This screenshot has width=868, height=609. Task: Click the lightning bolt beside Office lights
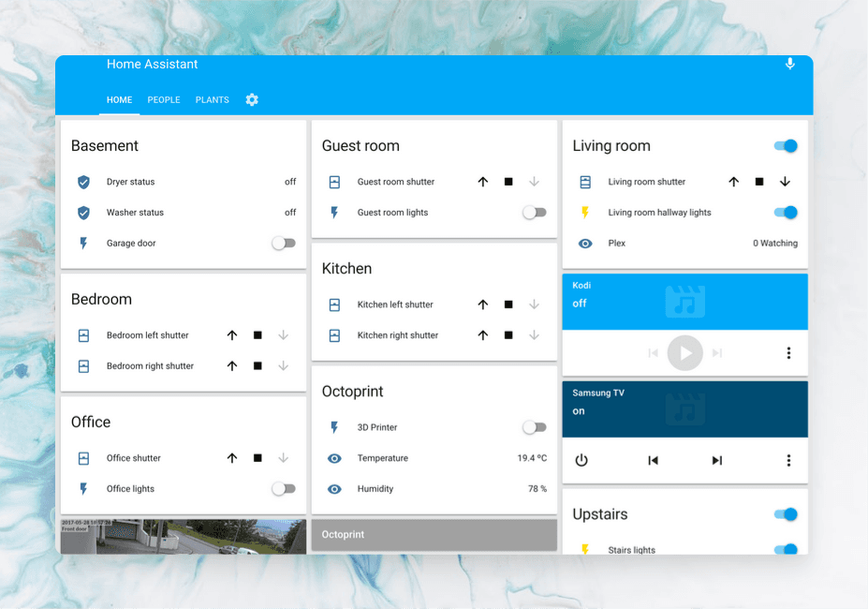click(83, 488)
